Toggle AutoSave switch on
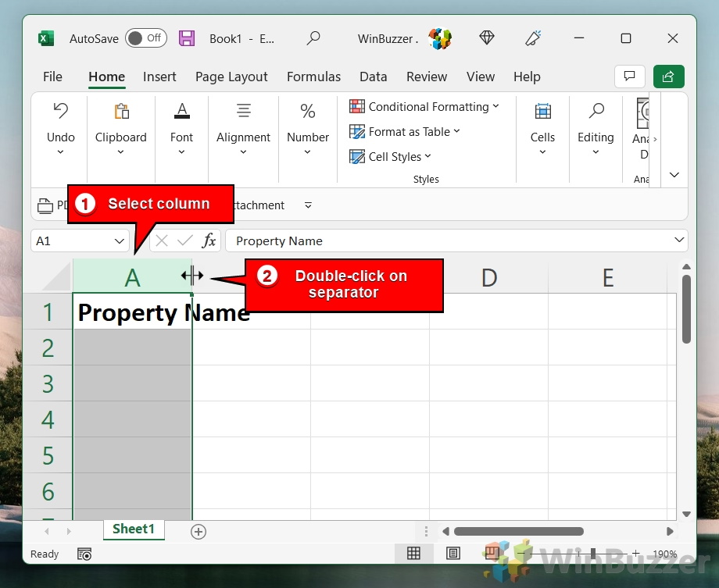 (x=146, y=38)
